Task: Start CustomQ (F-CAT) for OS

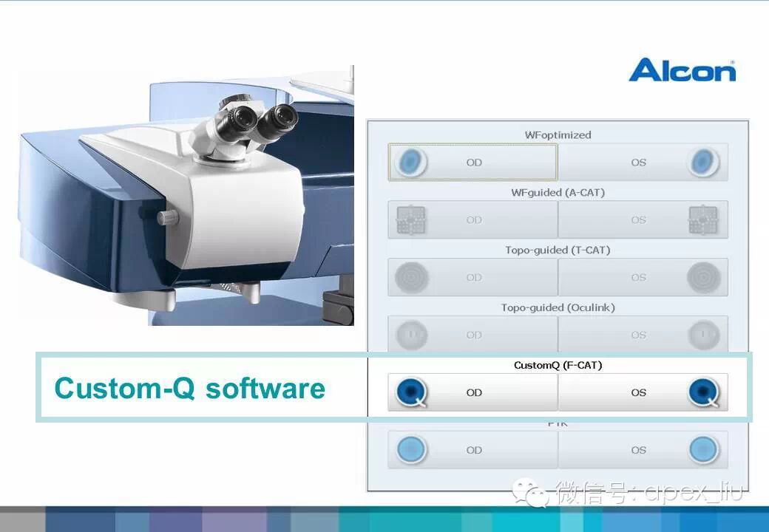Action: pyautogui.click(x=643, y=392)
